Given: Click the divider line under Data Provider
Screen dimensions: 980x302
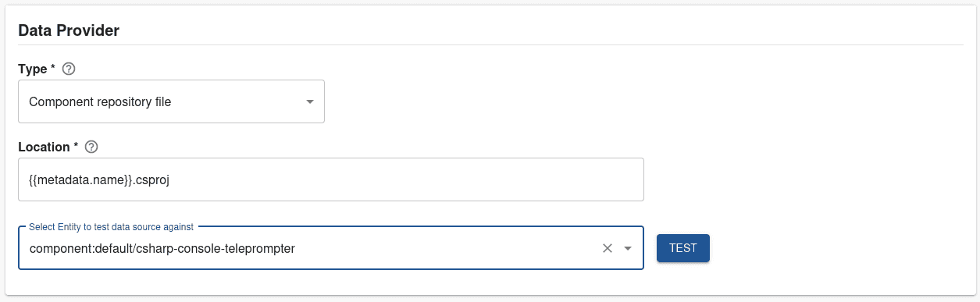Looking at the screenshot, I should (x=490, y=44).
